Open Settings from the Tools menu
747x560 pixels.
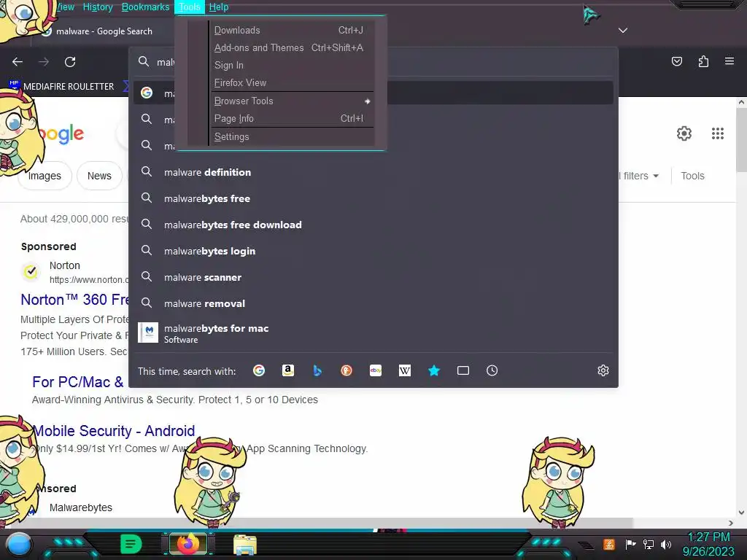[x=291, y=136]
